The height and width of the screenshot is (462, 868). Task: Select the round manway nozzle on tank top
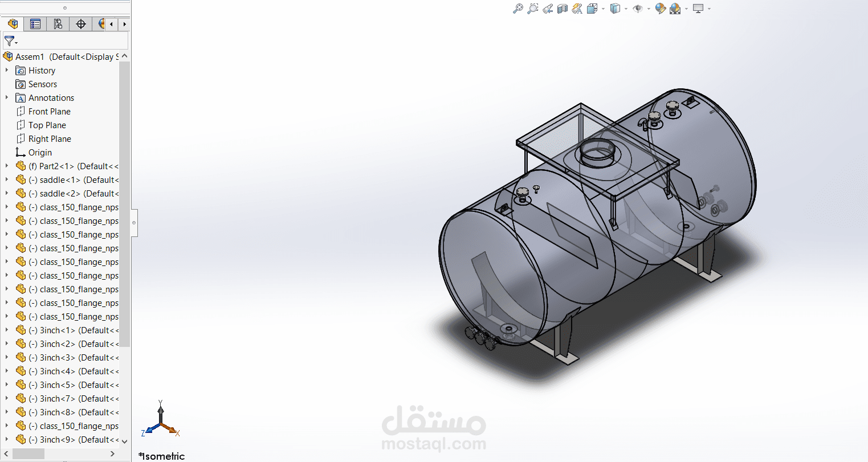(596, 153)
